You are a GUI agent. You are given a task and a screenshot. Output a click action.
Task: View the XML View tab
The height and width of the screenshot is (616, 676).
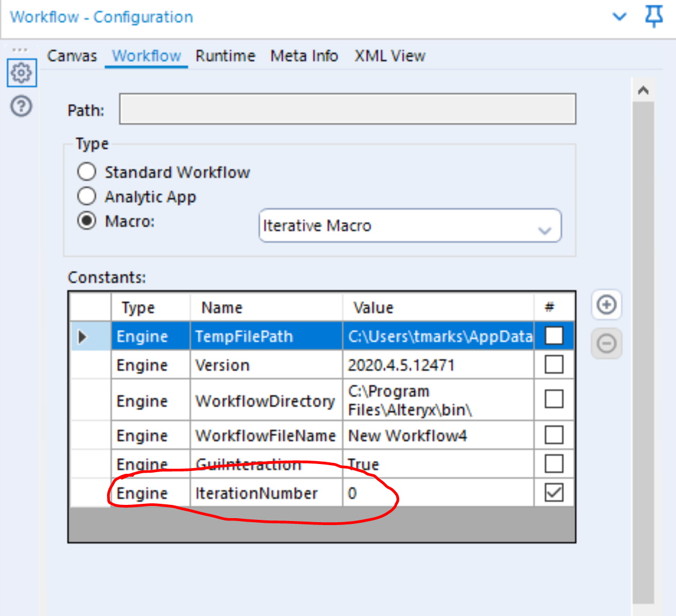389,55
